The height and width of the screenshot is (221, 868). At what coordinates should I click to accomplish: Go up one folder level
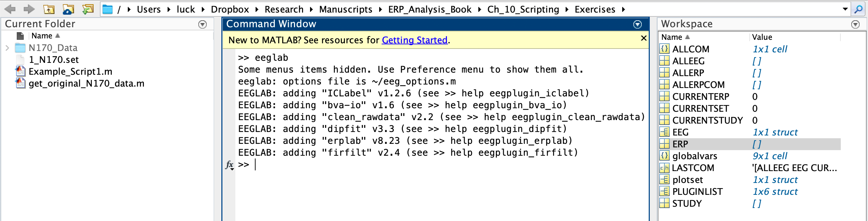tap(49, 9)
